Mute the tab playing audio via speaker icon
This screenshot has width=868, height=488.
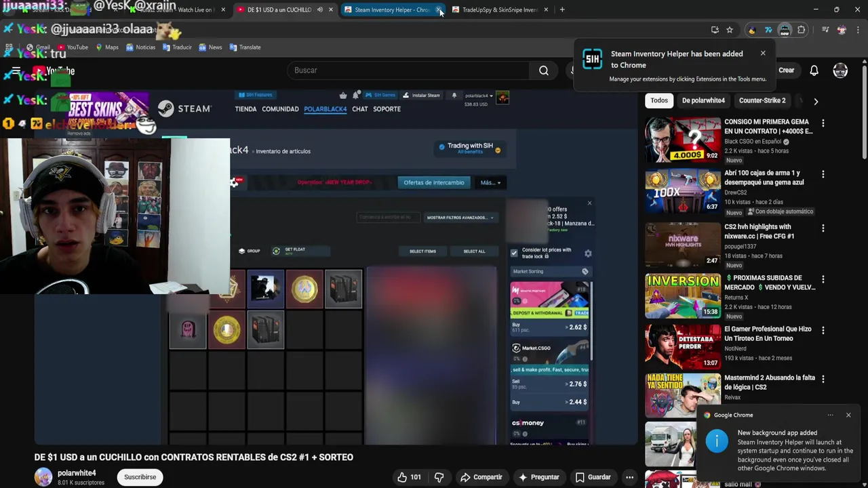coord(320,9)
